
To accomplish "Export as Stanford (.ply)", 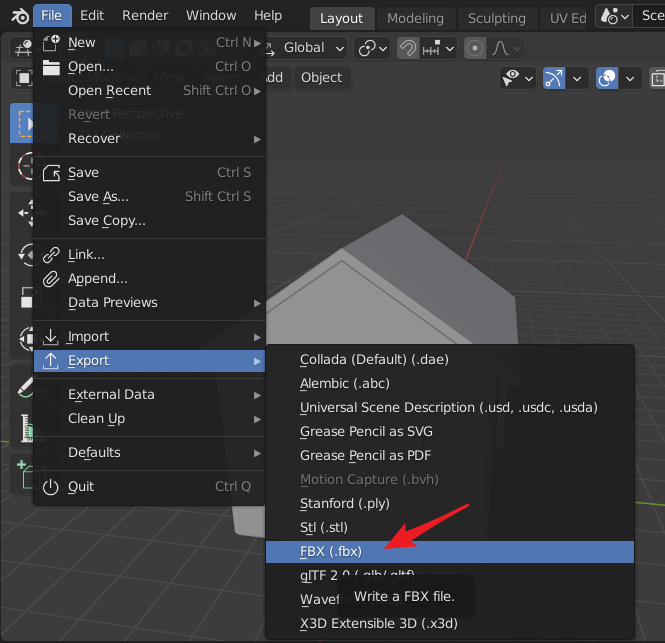I will (450, 504).
